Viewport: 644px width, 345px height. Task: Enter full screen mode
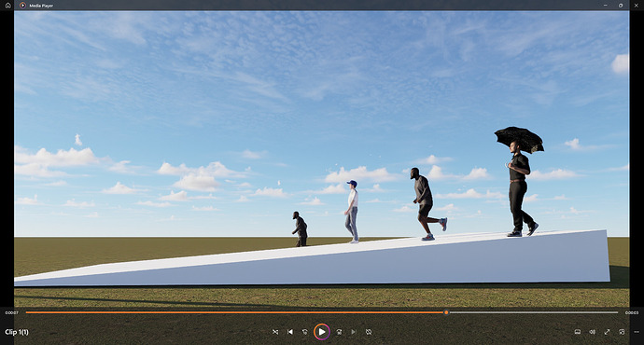pos(607,332)
